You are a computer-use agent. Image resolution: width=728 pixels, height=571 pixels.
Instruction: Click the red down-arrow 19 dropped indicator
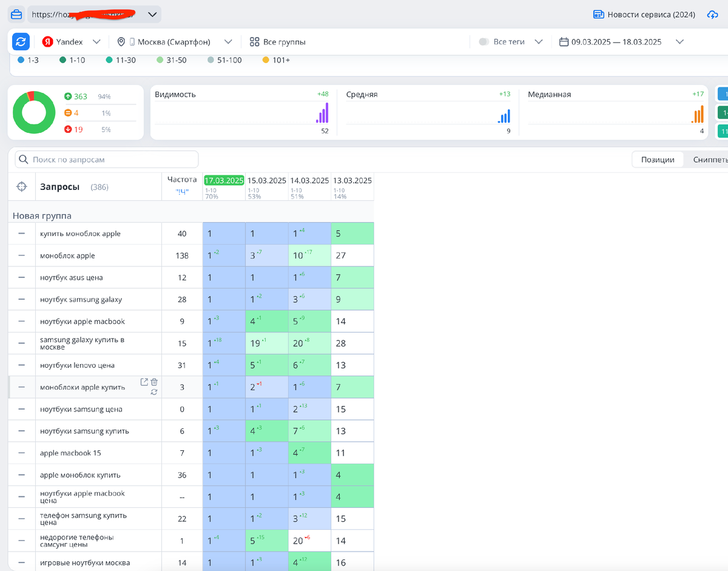(x=73, y=129)
